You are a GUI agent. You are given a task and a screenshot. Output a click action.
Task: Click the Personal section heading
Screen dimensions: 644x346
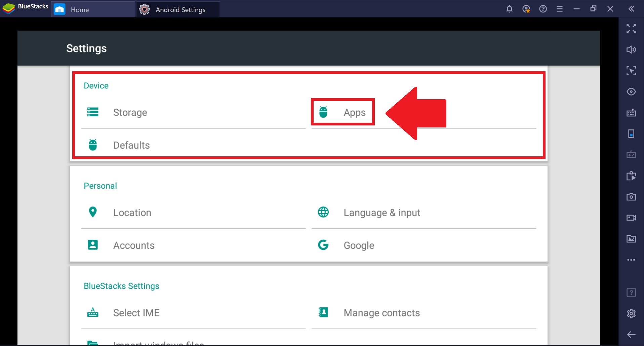pyautogui.click(x=100, y=186)
